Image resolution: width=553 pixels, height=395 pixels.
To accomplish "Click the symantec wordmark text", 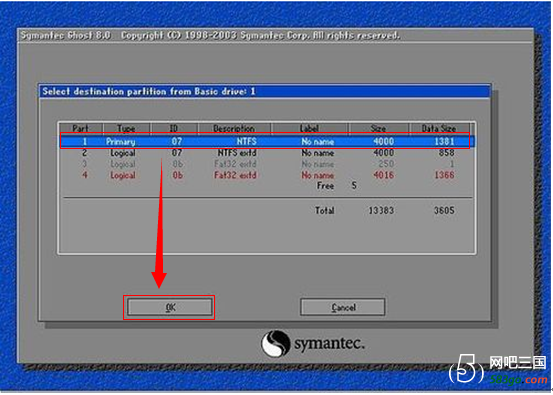I will [x=329, y=344].
